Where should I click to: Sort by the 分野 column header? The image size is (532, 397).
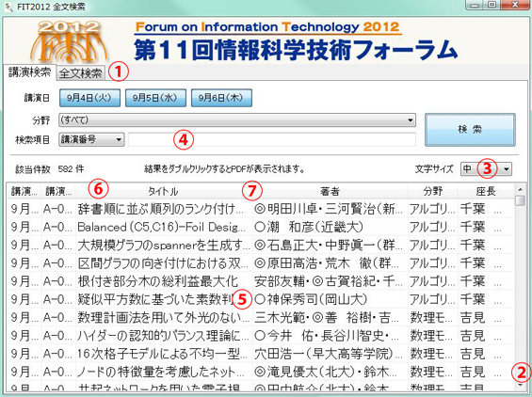[432, 191]
